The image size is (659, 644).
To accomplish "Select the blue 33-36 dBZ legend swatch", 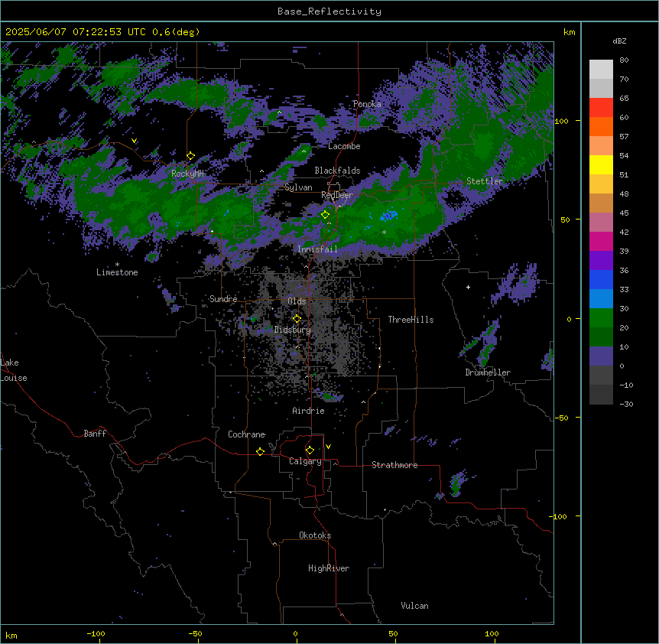I will [601, 279].
